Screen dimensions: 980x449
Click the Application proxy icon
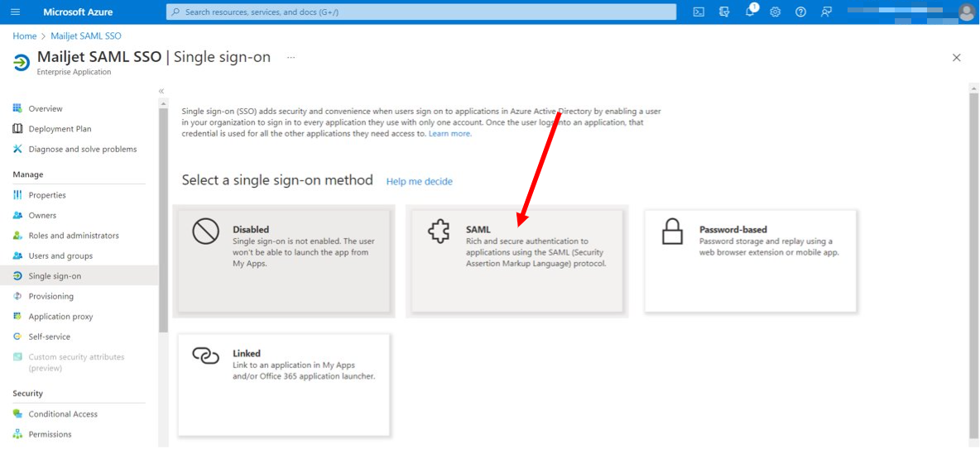(17, 317)
